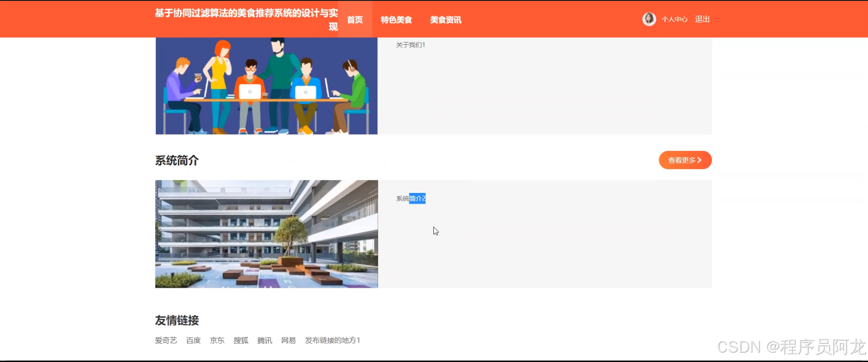Click the 关于我们1 text
The image size is (868, 362).
tap(410, 45)
